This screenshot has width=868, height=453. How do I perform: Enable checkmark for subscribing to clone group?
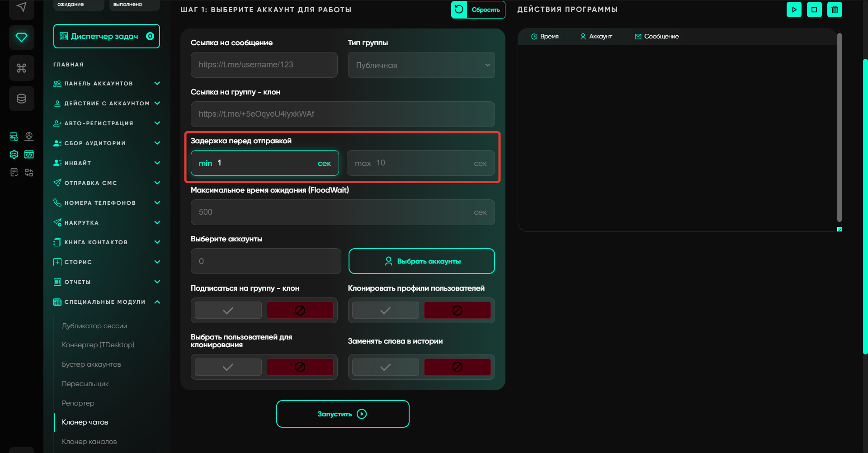click(x=228, y=311)
